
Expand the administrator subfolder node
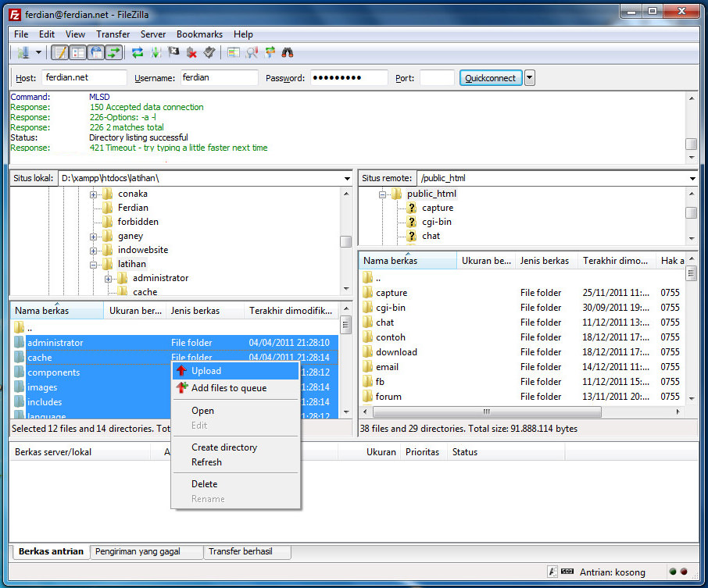pyautogui.click(x=108, y=279)
